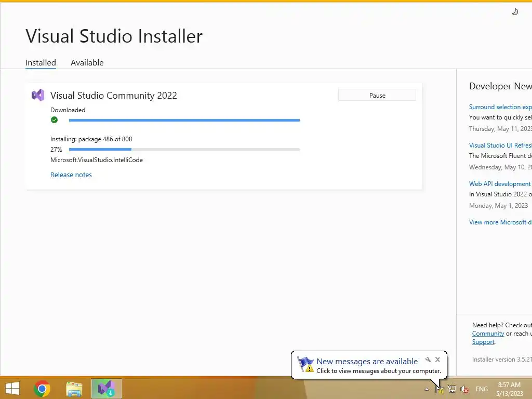
Task: Open the clock showing 8:57 AM
Action: (x=509, y=389)
